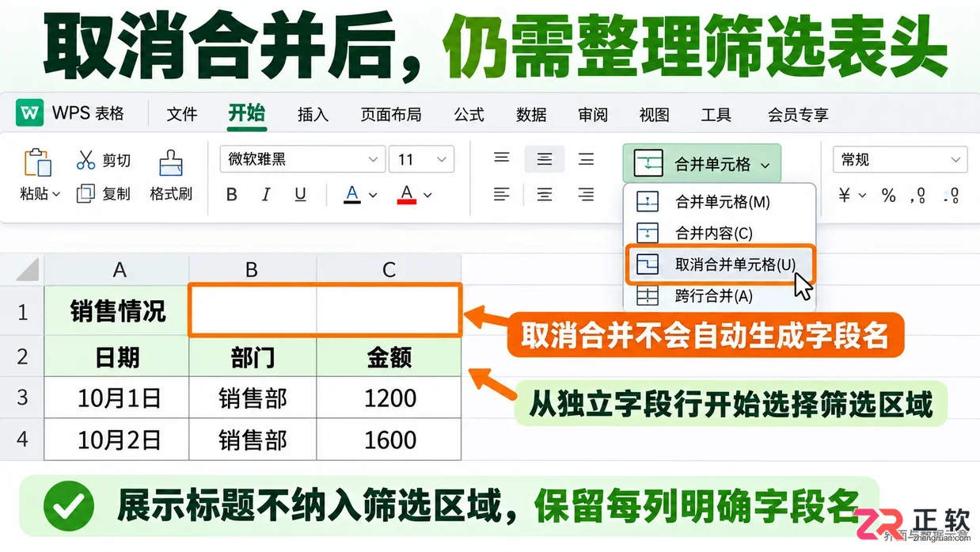Screen dimensions: 980x552
Task: Open the 微软雅黑 font name dropdown
Action: [374, 159]
